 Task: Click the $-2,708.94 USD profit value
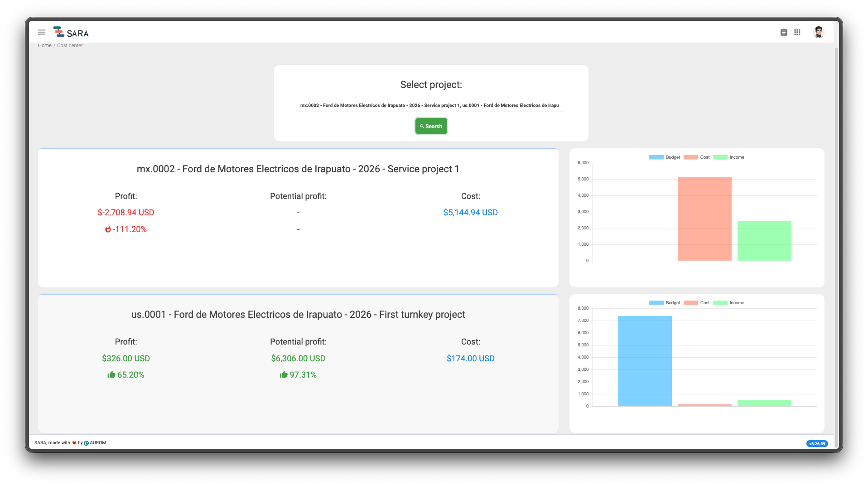tap(126, 213)
